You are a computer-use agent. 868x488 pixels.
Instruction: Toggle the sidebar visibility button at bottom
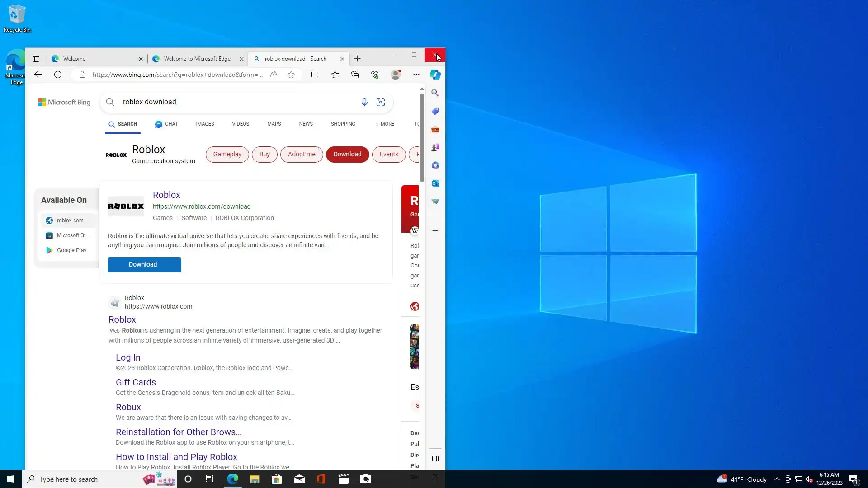435,459
